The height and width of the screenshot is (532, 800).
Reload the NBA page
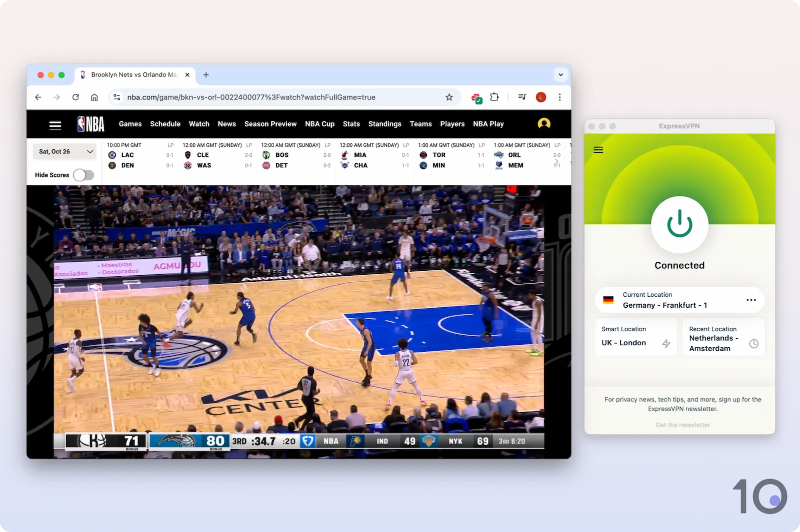coord(75,97)
